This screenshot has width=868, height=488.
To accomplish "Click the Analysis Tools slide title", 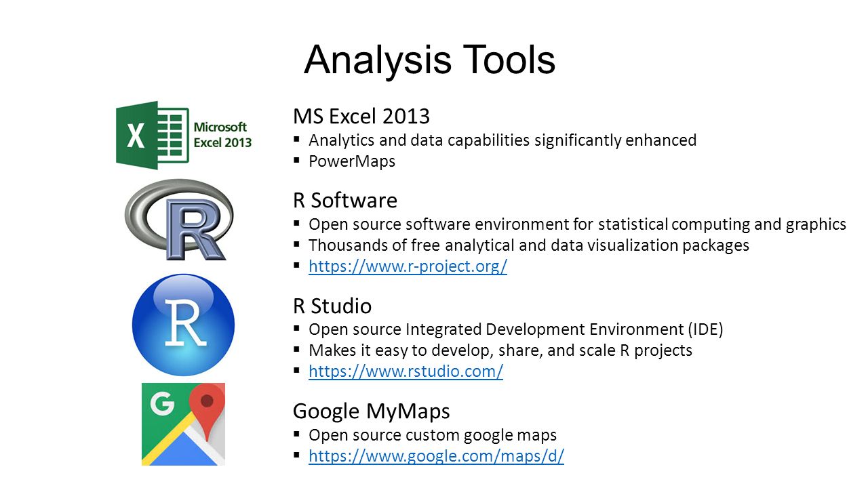I will point(430,60).
